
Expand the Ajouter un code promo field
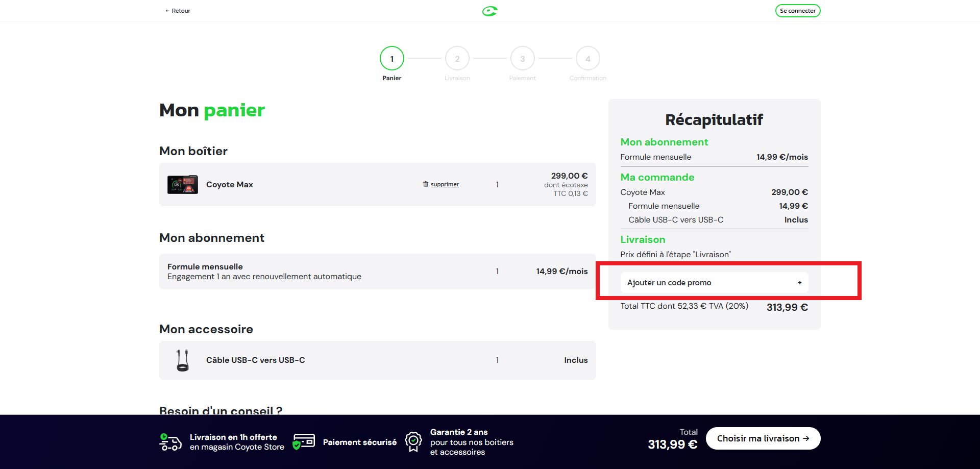(x=714, y=283)
